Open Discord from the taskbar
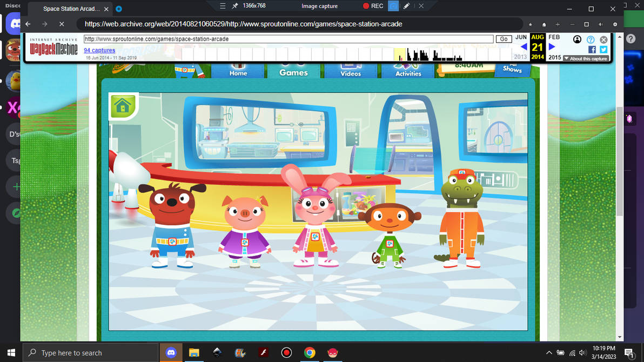Image resolution: width=644 pixels, height=362 pixels. (x=171, y=353)
